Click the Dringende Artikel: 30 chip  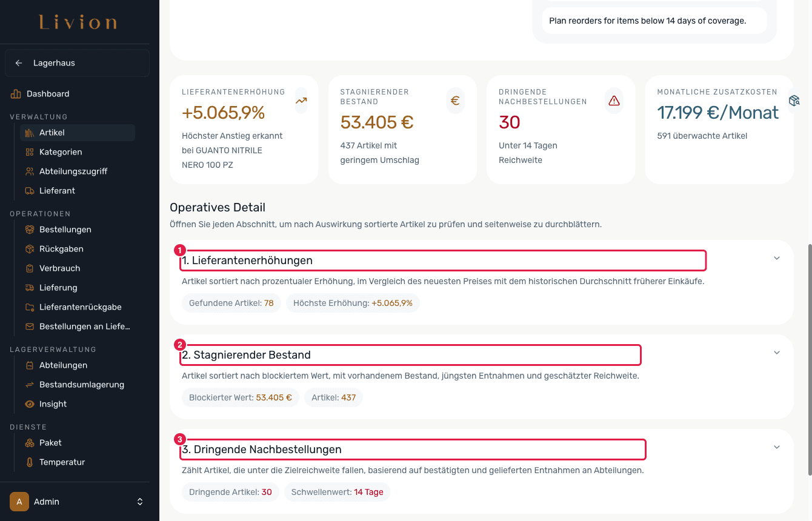click(230, 493)
